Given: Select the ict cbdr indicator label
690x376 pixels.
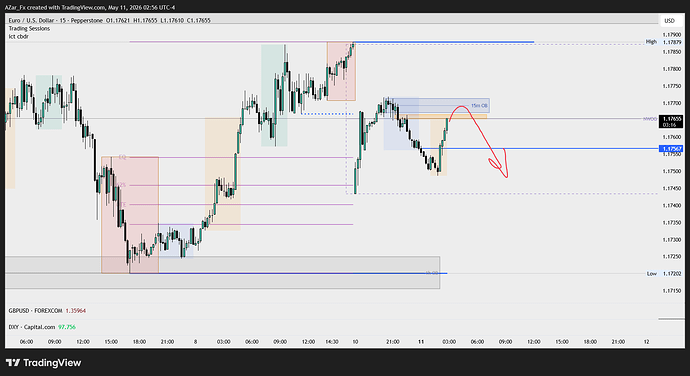Looking at the screenshot, I should pyautogui.click(x=18, y=37).
